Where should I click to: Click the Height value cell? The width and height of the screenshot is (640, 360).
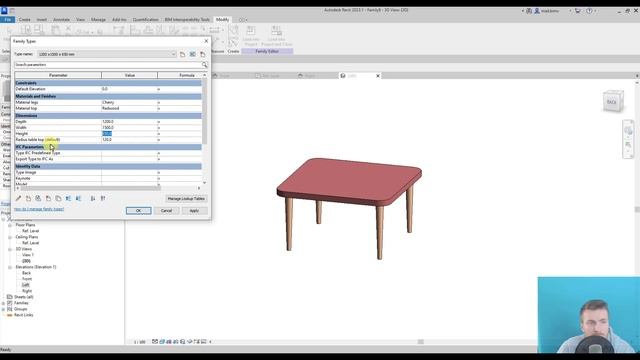coord(129,133)
